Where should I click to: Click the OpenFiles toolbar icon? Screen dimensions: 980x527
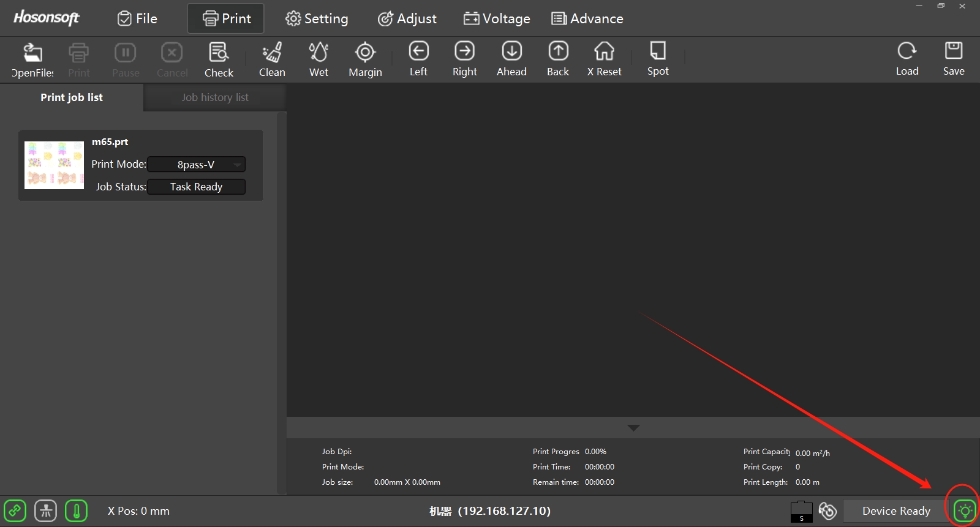(32, 59)
